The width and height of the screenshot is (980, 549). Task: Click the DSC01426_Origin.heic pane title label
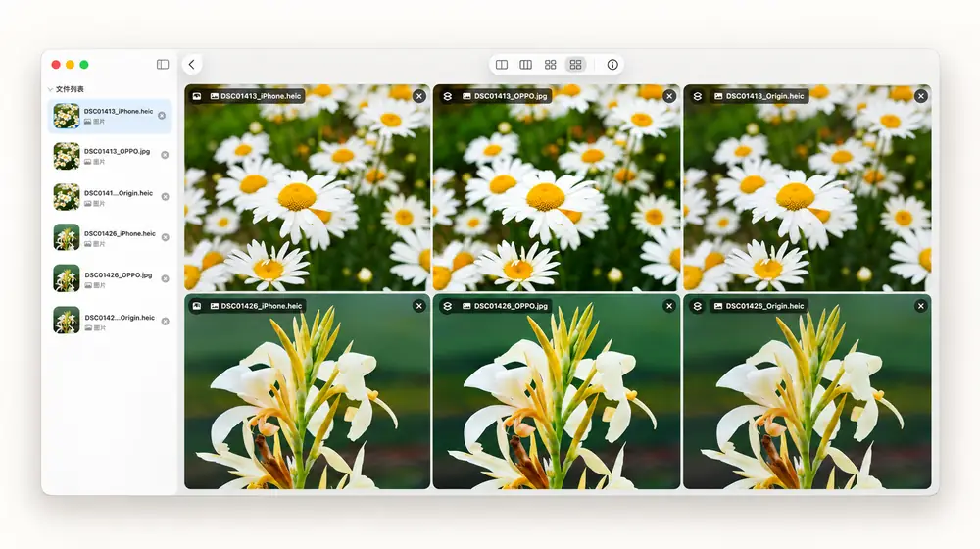pyautogui.click(x=759, y=306)
